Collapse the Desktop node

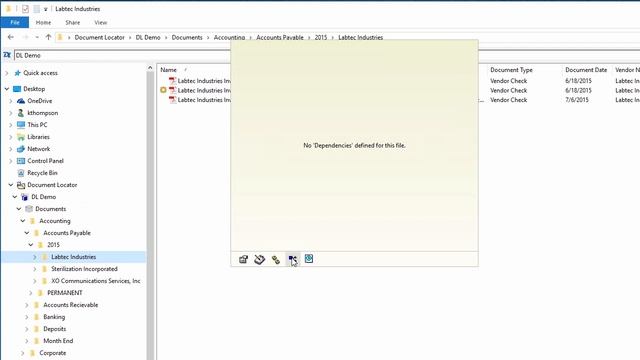pos(7,89)
